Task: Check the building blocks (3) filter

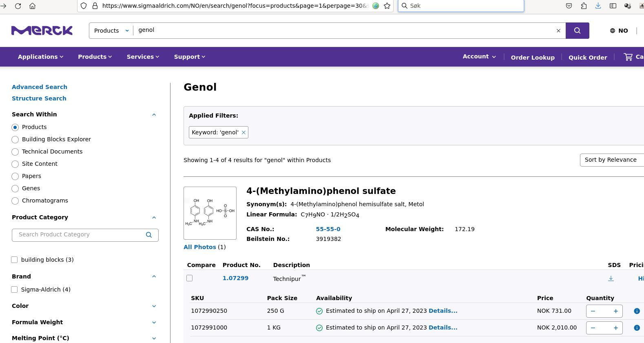Action: [14, 260]
